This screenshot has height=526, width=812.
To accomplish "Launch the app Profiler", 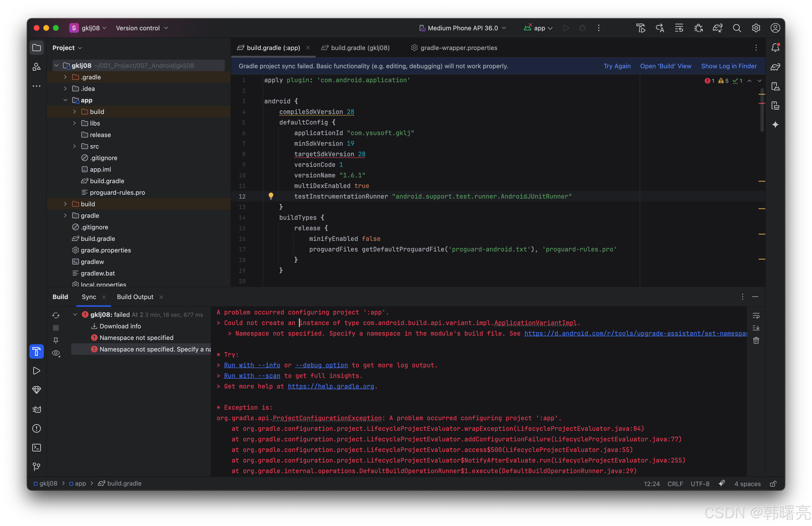I will (x=37, y=390).
